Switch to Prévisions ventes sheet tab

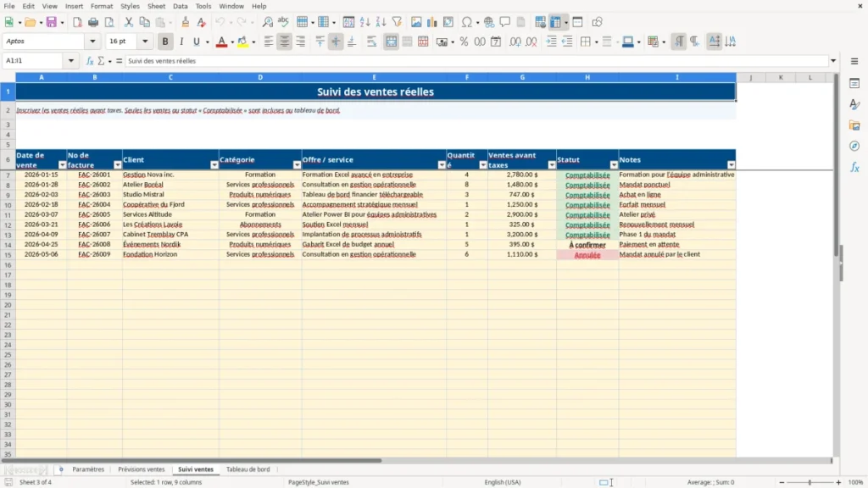tap(142, 469)
